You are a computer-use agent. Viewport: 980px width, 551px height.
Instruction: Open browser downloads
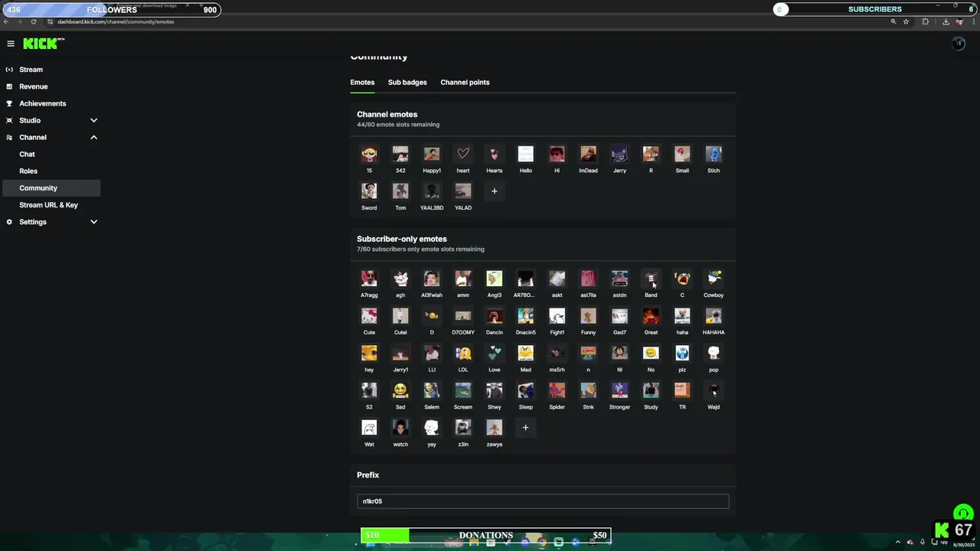(x=946, y=21)
